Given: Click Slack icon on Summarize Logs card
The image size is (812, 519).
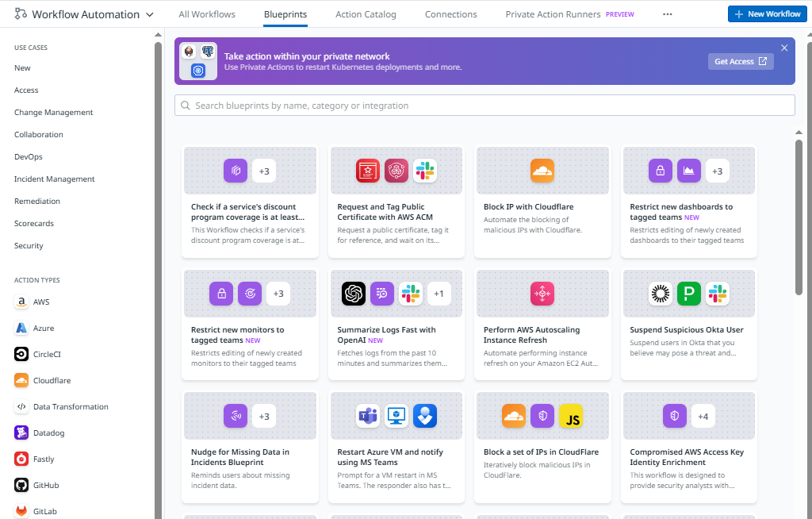Looking at the screenshot, I should point(411,294).
